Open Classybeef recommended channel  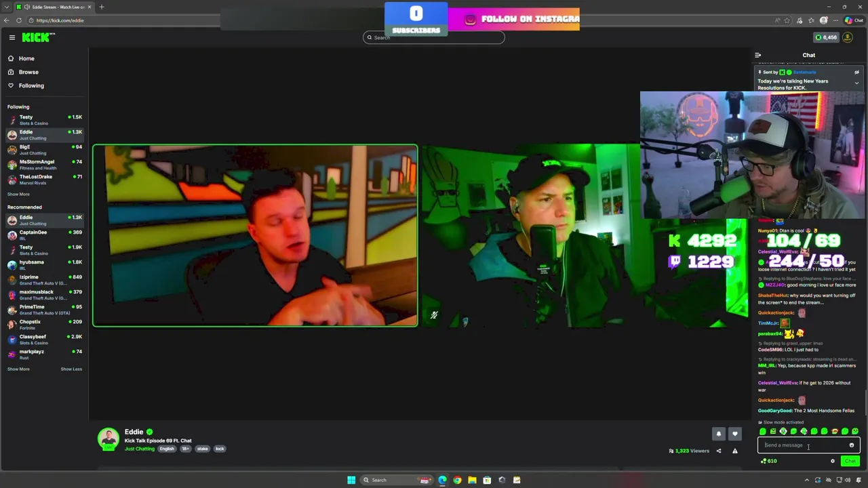click(x=44, y=340)
